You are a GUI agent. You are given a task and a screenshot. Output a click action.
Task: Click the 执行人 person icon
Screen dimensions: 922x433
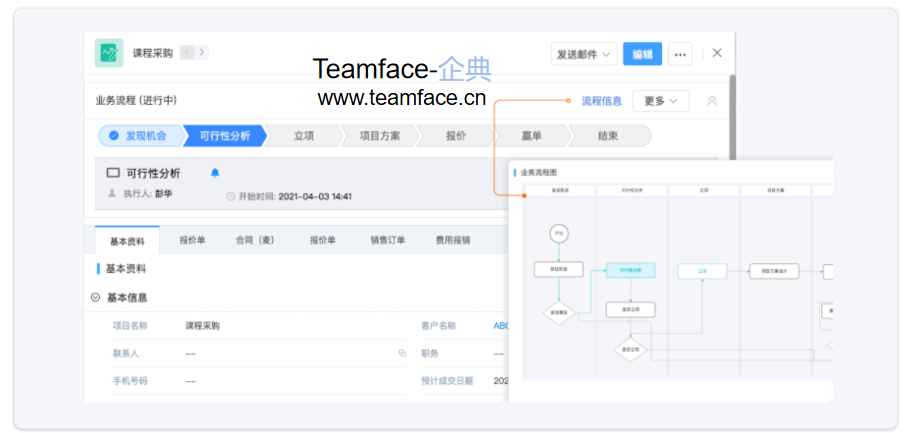pyautogui.click(x=112, y=193)
